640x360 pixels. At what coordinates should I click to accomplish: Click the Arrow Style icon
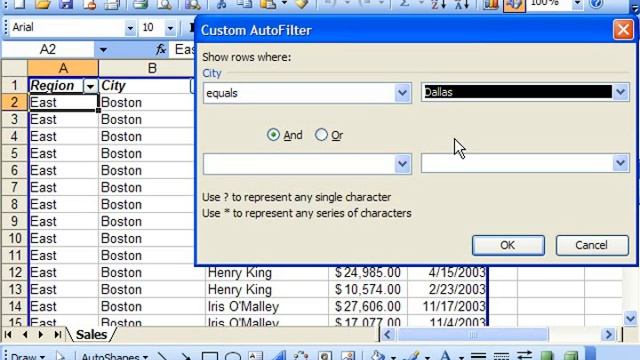pos(524,356)
